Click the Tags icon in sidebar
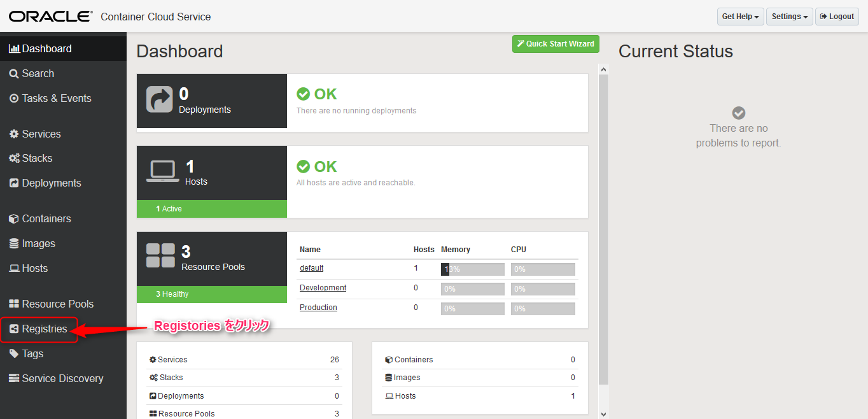 click(x=14, y=354)
